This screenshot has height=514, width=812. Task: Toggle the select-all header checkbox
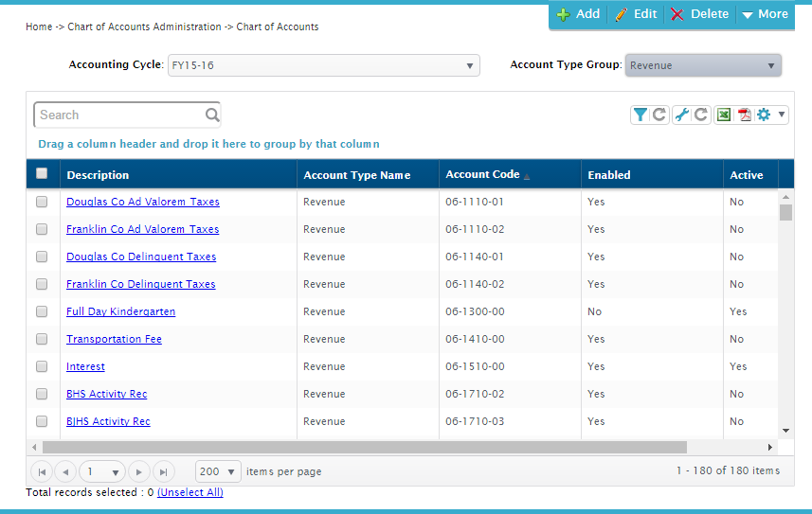tap(42, 173)
